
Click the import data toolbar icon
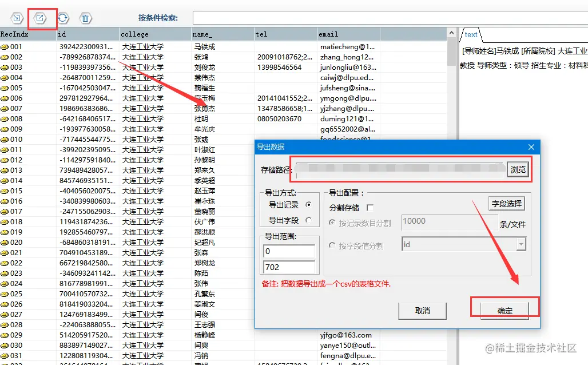click(17, 18)
